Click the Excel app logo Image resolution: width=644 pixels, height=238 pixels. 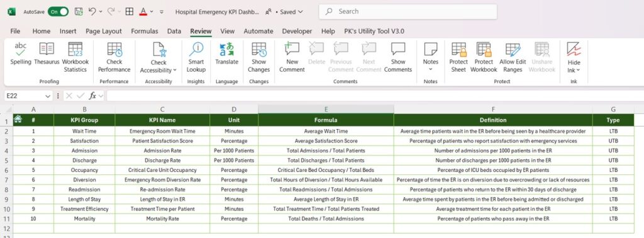[11, 11]
